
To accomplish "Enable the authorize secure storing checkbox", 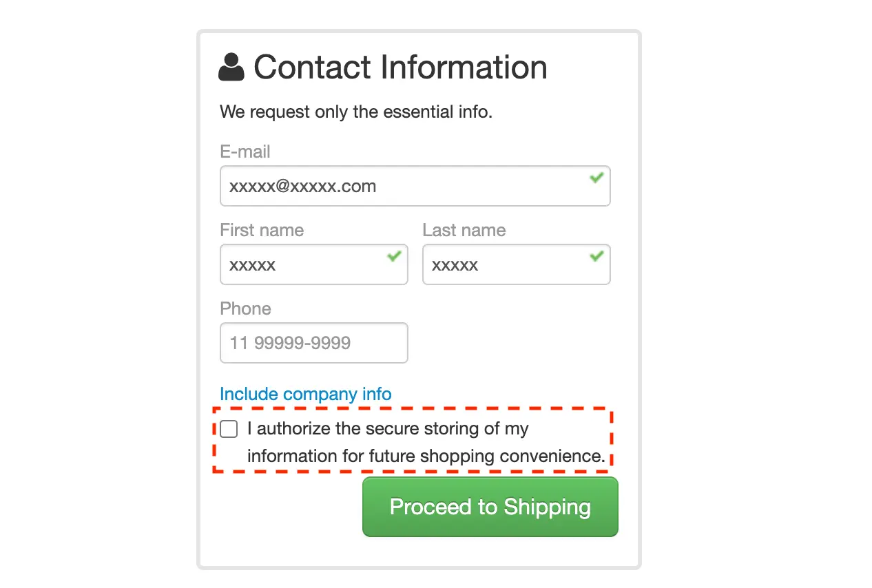I will pyautogui.click(x=229, y=430).
